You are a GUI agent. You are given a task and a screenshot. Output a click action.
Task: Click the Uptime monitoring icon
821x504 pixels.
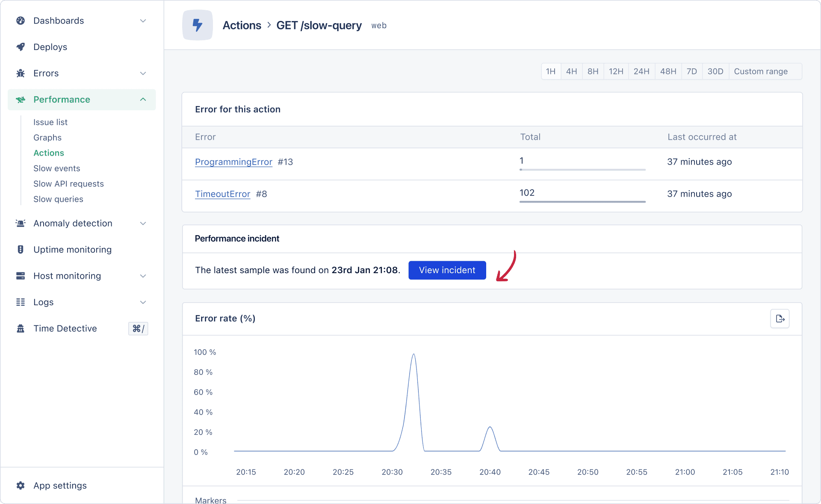pos(20,249)
